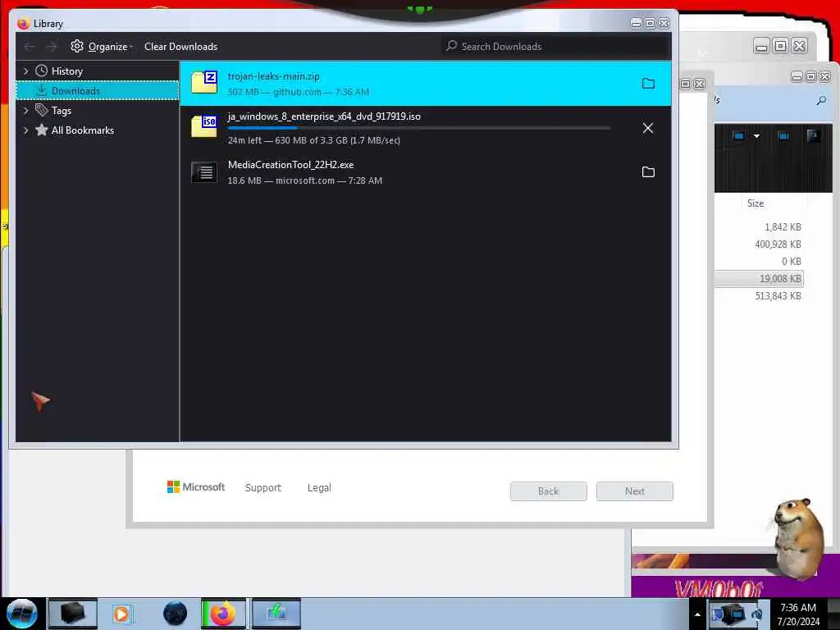Click the 1,842 KB size cell
The height and width of the screenshot is (630, 840).
point(783,227)
